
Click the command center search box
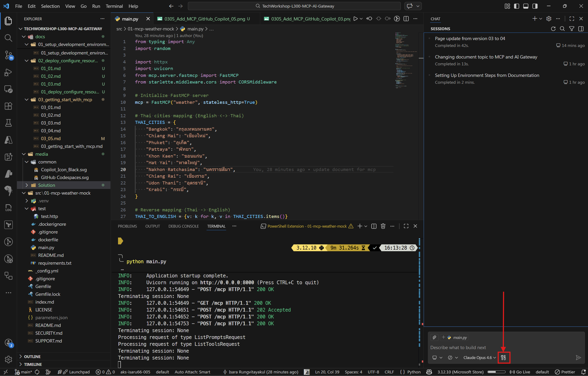(x=294, y=6)
